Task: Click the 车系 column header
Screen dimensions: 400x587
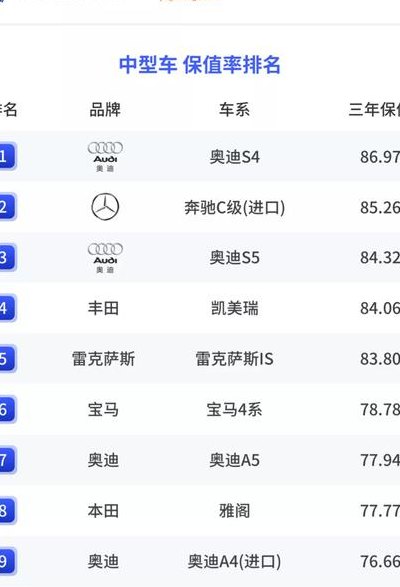Action: (x=234, y=110)
